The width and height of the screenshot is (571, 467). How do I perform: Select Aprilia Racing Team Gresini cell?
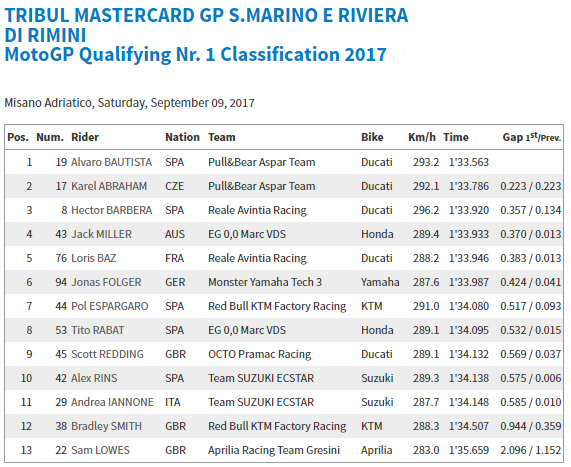click(273, 450)
